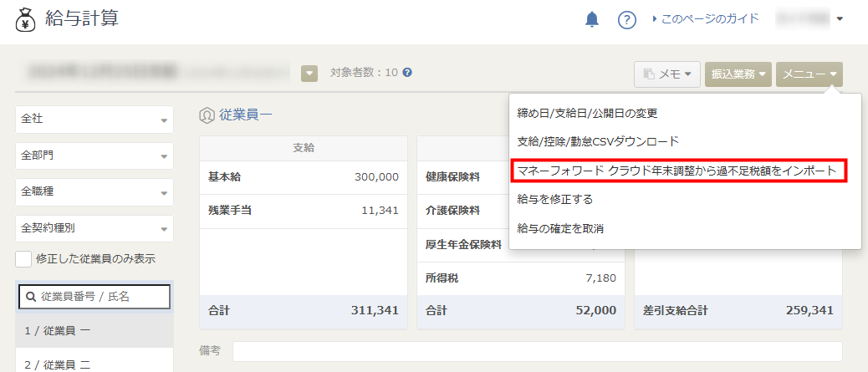Click the notification bell icon
The width and height of the screenshot is (868, 372).
(x=592, y=19)
